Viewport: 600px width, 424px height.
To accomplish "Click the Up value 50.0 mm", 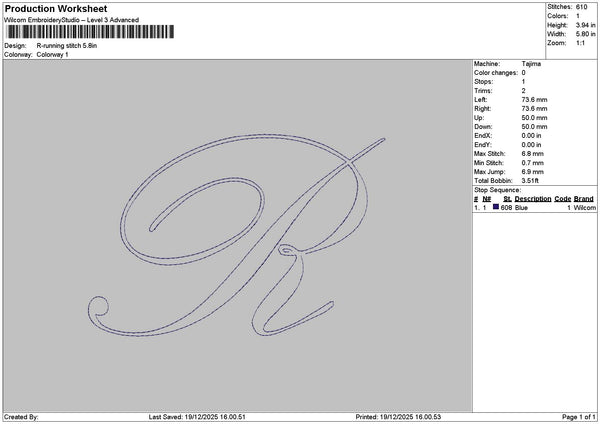I will point(534,118).
